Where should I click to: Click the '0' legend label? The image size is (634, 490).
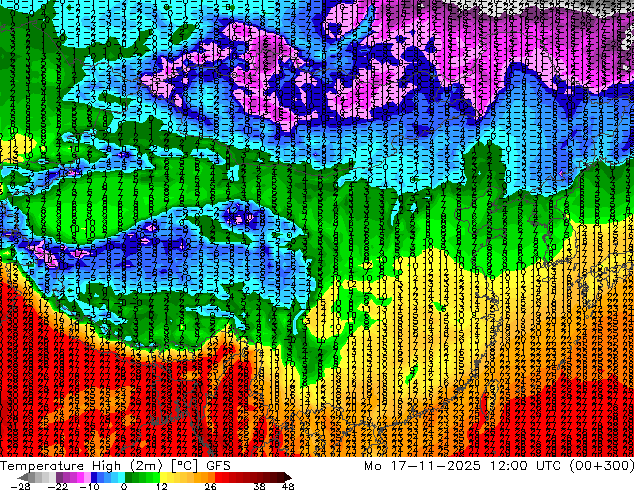click(x=124, y=486)
